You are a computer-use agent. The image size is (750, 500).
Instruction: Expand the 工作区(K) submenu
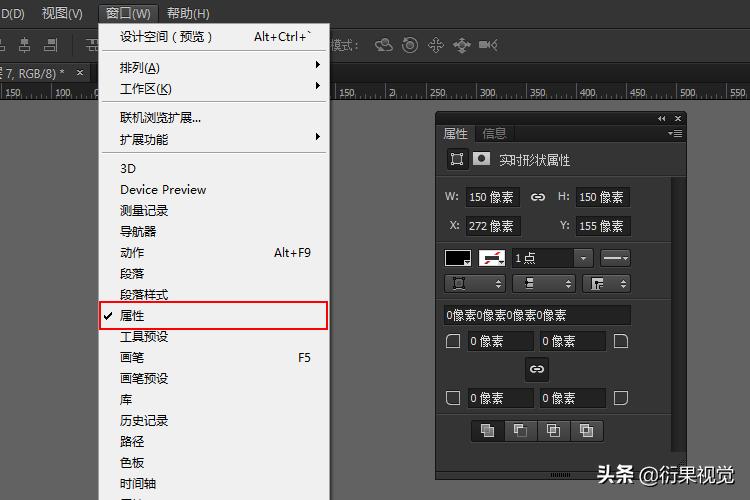tap(214, 89)
